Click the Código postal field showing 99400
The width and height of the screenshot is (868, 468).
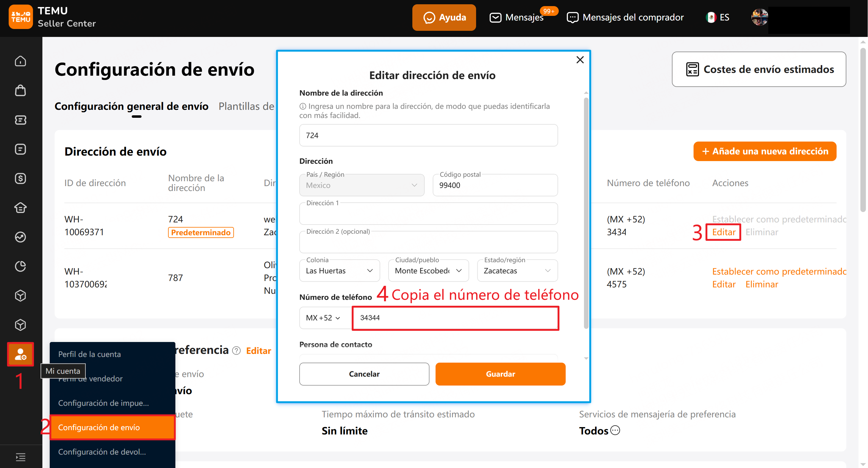[x=495, y=185]
